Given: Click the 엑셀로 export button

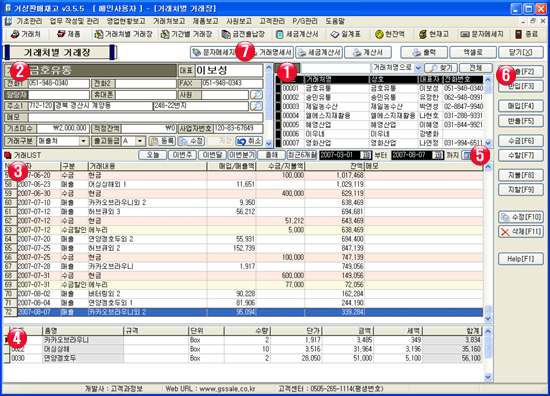Looking at the screenshot, I should [472, 53].
